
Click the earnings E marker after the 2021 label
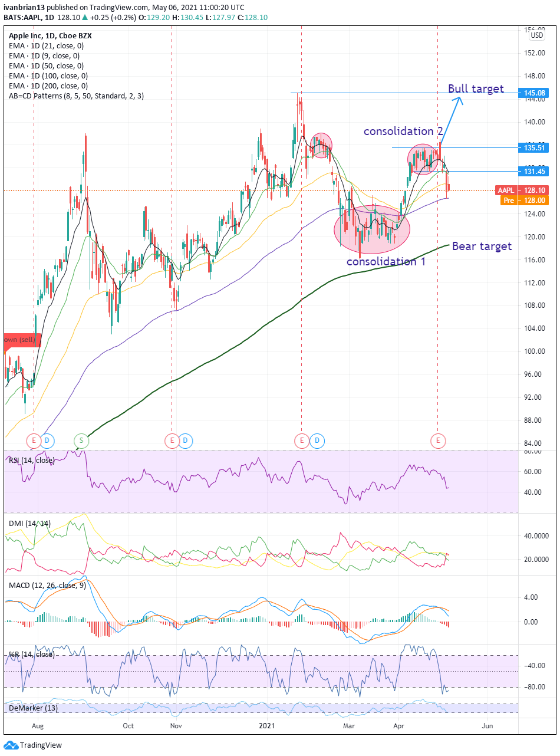click(301, 440)
